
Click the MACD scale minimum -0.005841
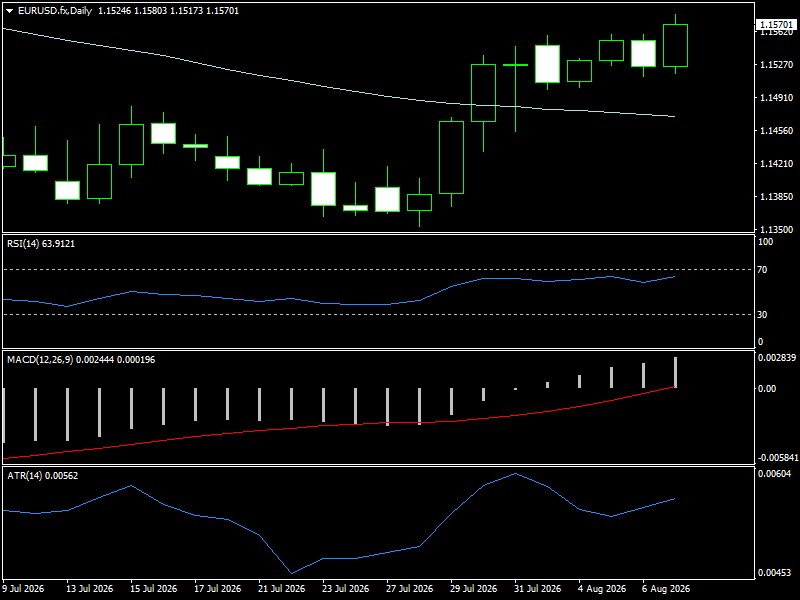click(778, 458)
